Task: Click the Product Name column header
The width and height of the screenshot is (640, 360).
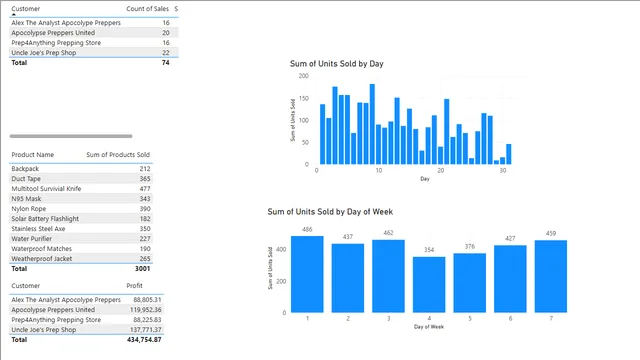Action: [x=33, y=155]
